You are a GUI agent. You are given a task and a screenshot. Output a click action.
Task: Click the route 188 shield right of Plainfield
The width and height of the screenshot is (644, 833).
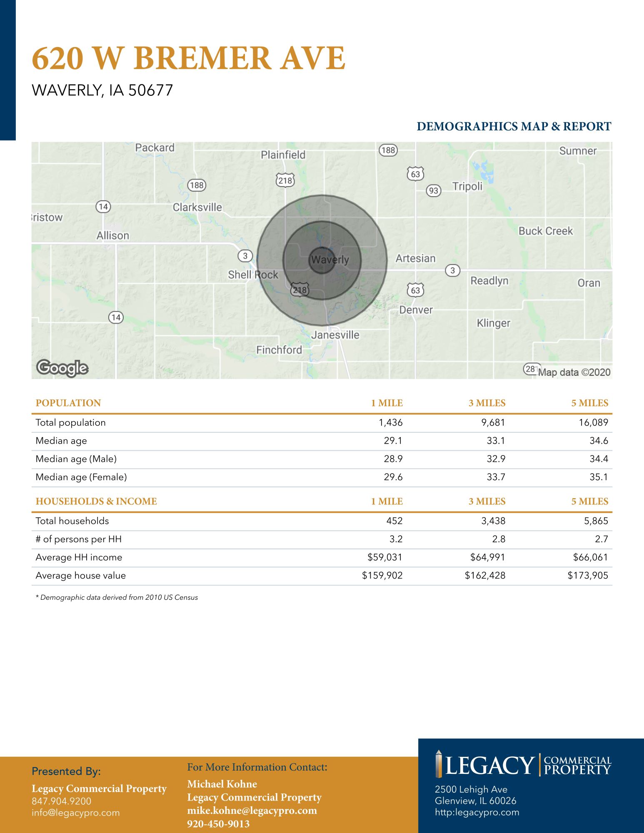click(388, 150)
